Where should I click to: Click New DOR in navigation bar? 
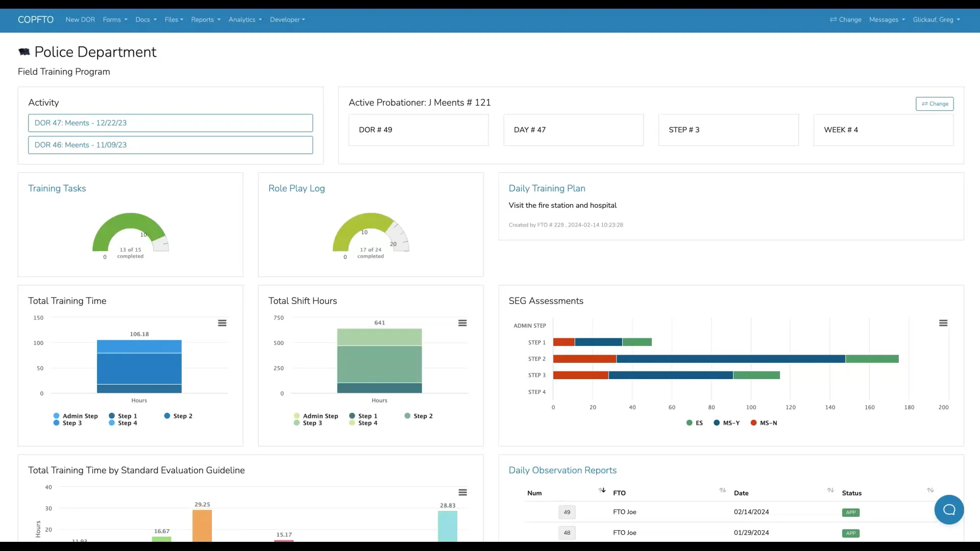click(80, 20)
